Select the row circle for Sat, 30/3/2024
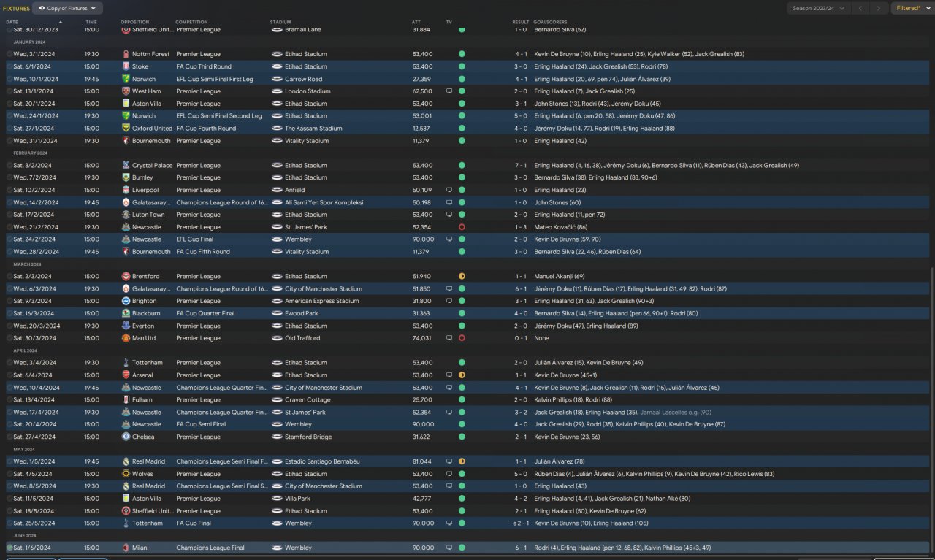Viewport: 935px width, 560px height. (x=9, y=338)
